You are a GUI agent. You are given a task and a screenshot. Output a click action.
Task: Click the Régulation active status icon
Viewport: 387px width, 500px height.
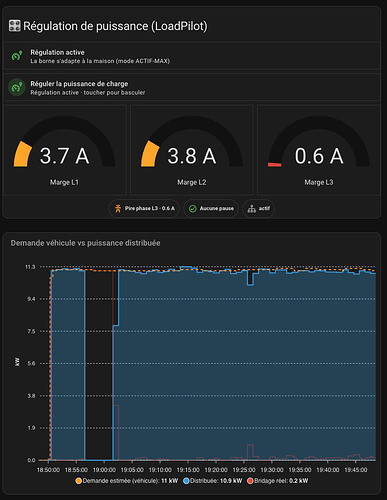pyautogui.click(x=17, y=56)
